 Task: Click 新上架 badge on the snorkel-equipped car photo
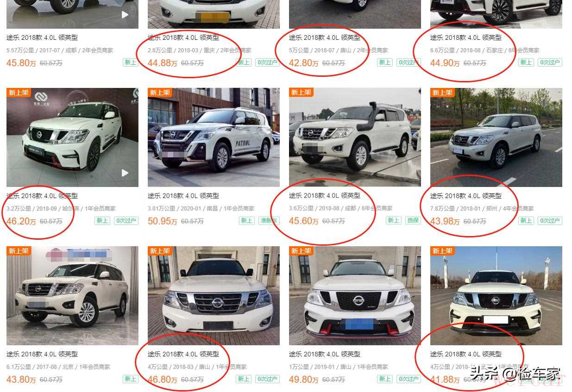pos(301,93)
